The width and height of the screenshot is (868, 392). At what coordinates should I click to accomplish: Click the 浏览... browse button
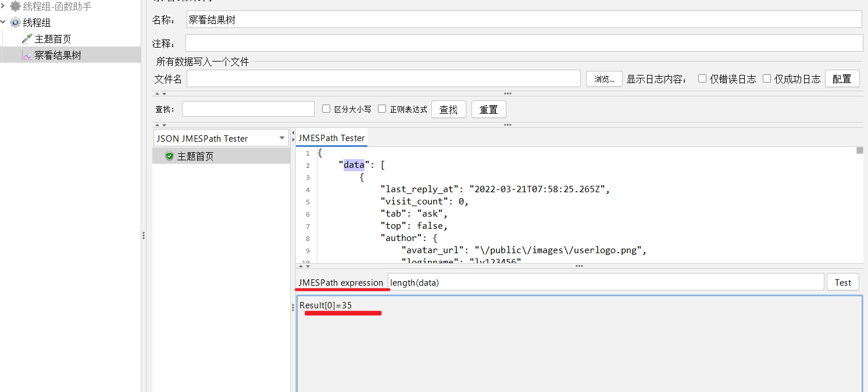(x=604, y=79)
